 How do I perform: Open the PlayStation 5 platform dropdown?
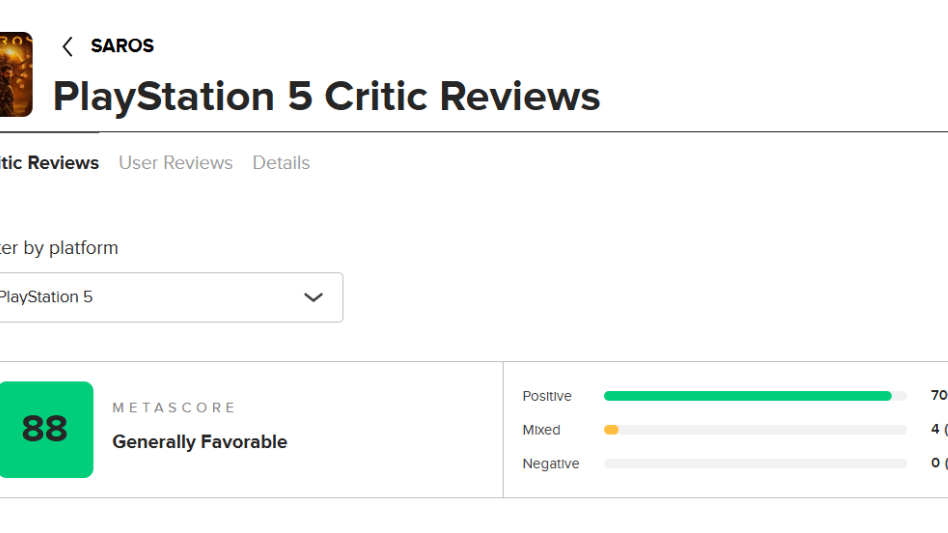(160, 297)
